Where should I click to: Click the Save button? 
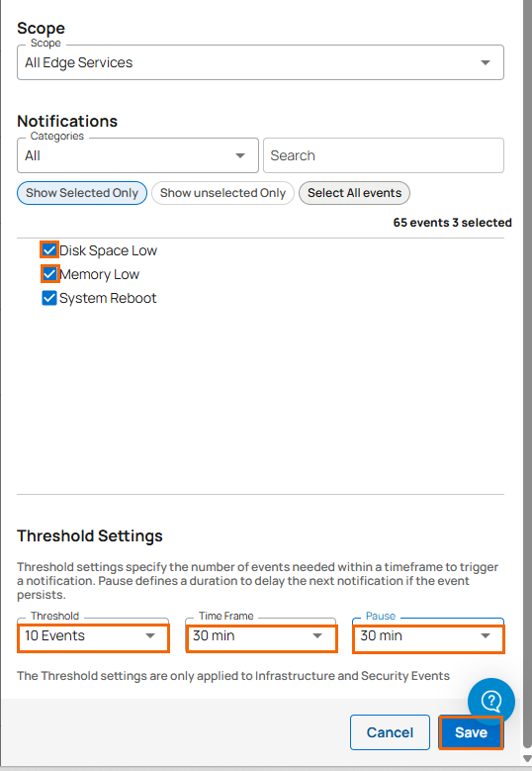coord(471,732)
